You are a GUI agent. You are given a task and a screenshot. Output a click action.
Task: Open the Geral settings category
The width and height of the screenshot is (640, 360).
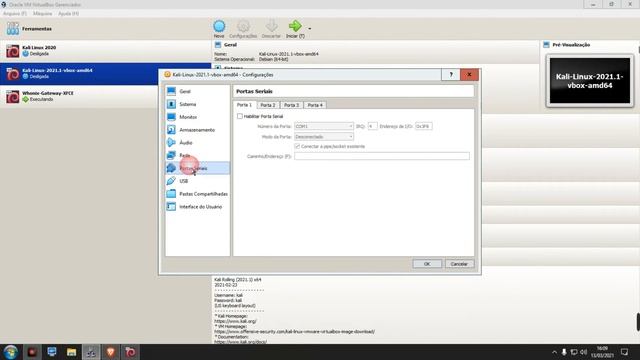point(197,91)
